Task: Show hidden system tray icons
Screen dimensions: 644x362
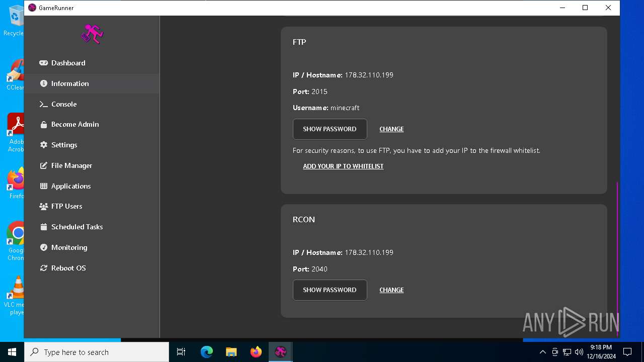Action: (542, 352)
